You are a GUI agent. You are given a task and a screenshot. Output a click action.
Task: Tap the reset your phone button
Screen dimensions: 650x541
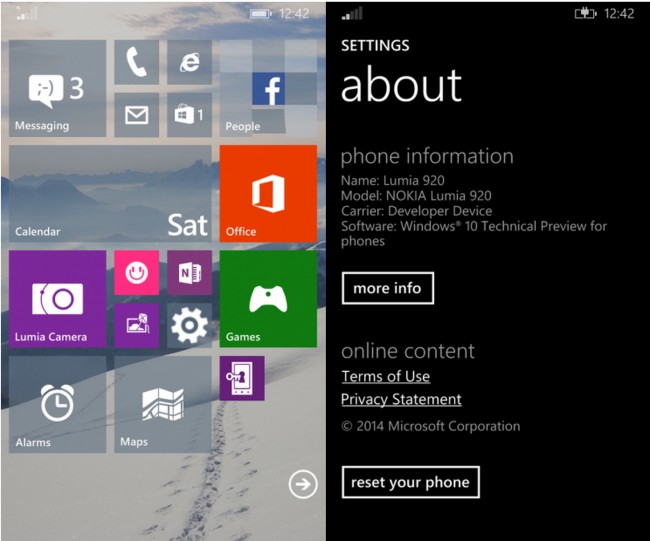(410, 482)
